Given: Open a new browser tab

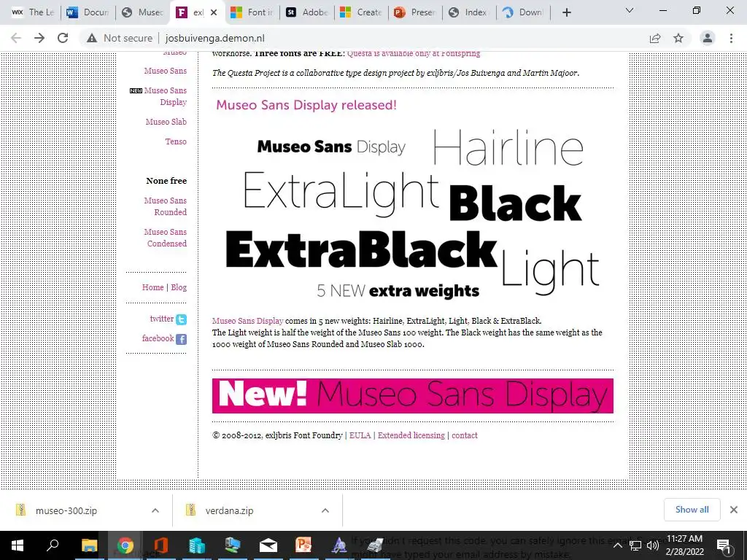Looking at the screenshot, I should (x=566, y=12).
